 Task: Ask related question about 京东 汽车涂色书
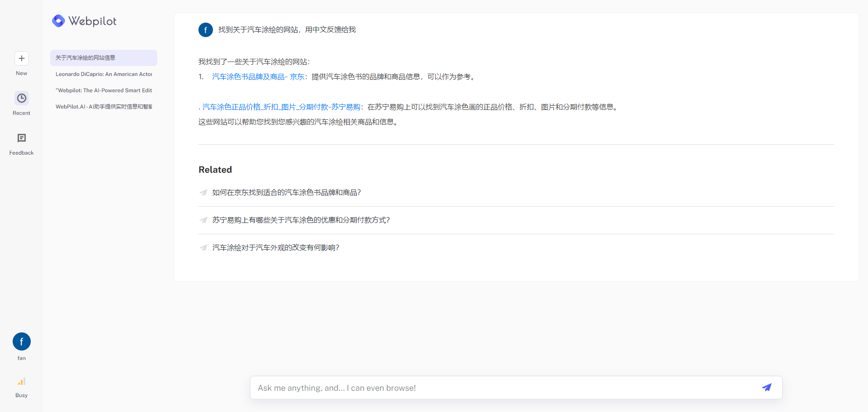287,193
